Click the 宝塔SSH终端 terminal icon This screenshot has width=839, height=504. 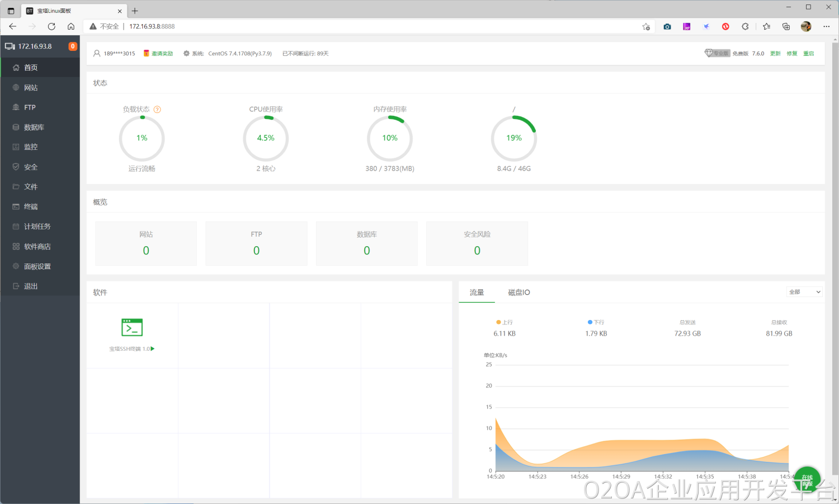132,327
